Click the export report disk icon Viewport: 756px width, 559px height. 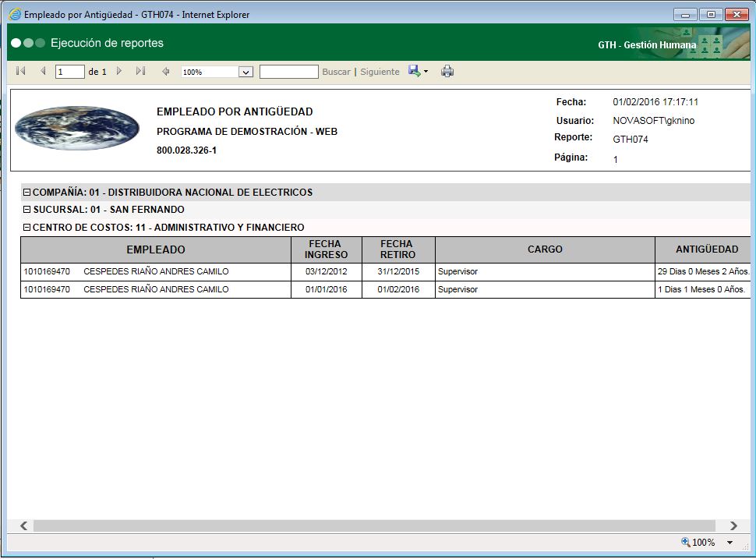[413, 71]
